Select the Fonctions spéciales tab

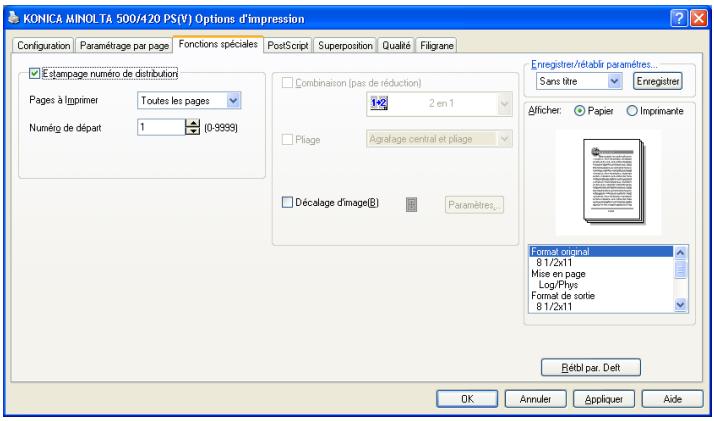pos(218,44)
